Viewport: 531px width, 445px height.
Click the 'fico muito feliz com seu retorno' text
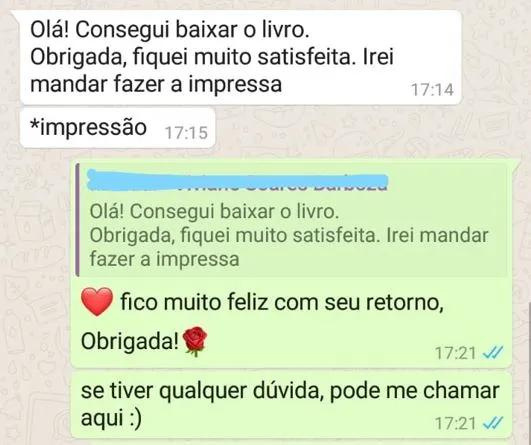click(282, 302)
